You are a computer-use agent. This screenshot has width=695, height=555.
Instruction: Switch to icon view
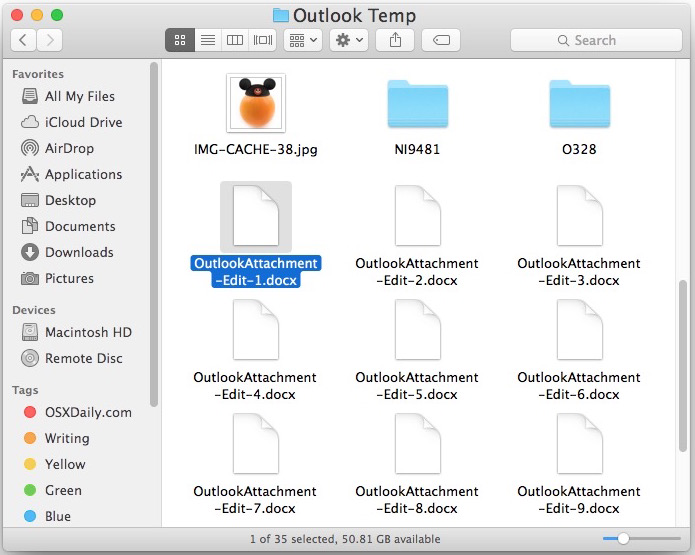pyautogui.click(x=180, y=40)
